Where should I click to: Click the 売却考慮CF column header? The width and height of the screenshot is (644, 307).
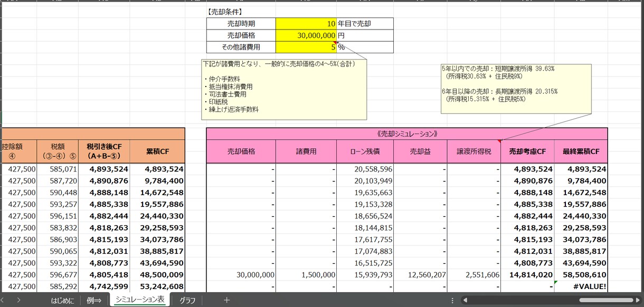tap(527, 151)
